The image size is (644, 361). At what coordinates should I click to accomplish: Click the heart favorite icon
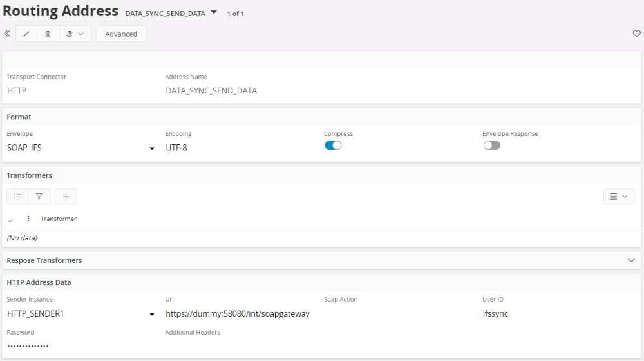click(636, 34)
